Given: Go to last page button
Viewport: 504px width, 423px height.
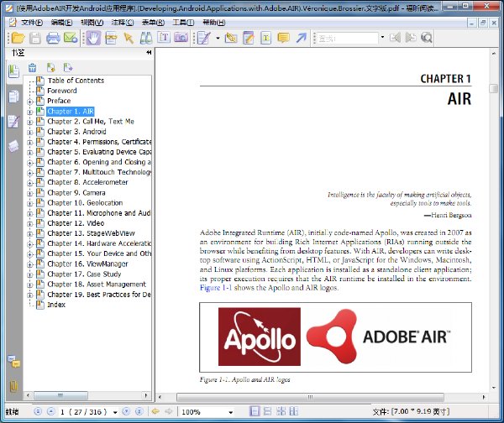Looking at the screenshot, I should tap(139, 411).
